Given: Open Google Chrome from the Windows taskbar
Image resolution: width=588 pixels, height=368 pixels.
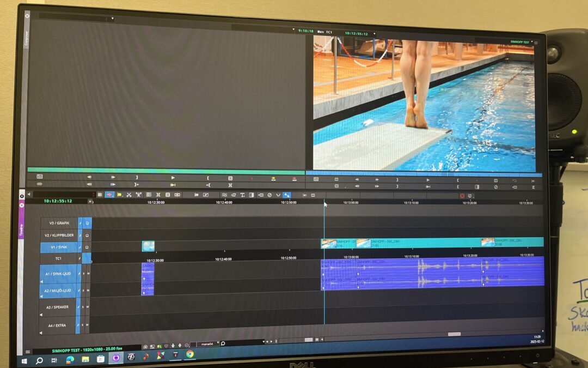Looking at the screenshot, I should pos(189,354).
